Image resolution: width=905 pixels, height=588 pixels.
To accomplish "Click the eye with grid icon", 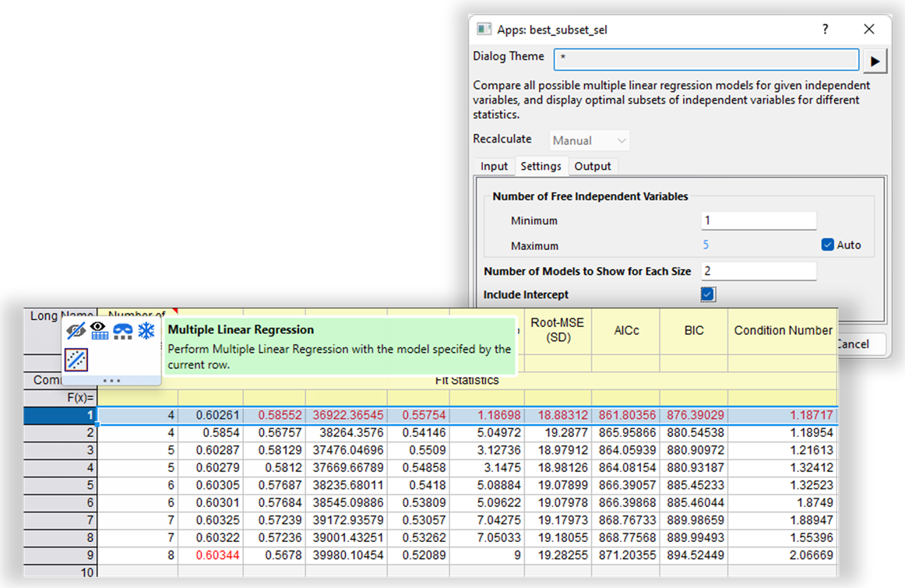I will (x=100, y=331).
